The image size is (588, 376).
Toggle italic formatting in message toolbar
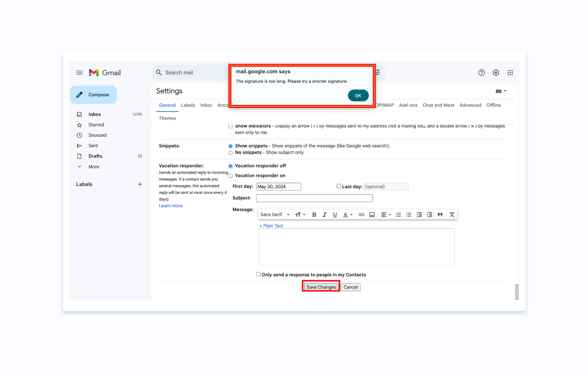click(325, 215)
